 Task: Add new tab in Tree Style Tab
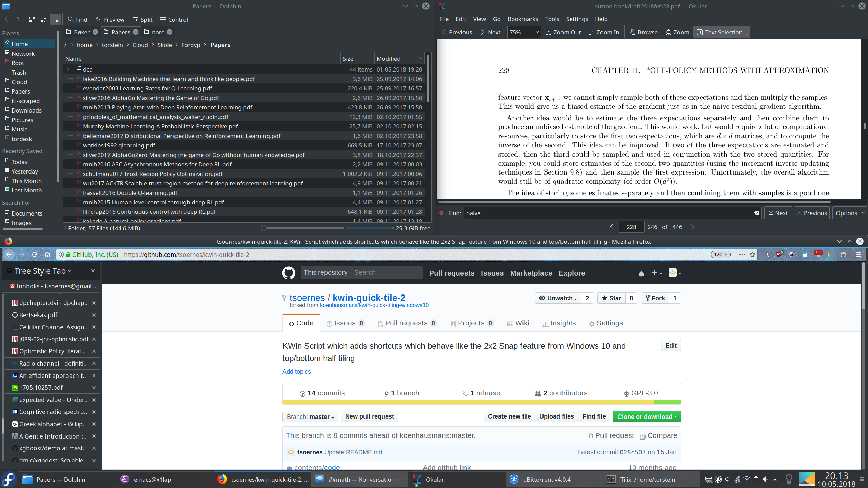50,466
